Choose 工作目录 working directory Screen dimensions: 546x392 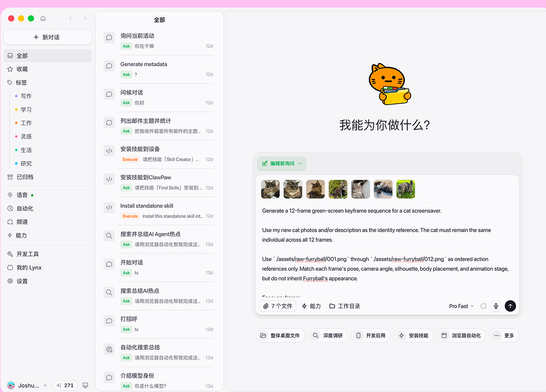[x=345, y=306]
